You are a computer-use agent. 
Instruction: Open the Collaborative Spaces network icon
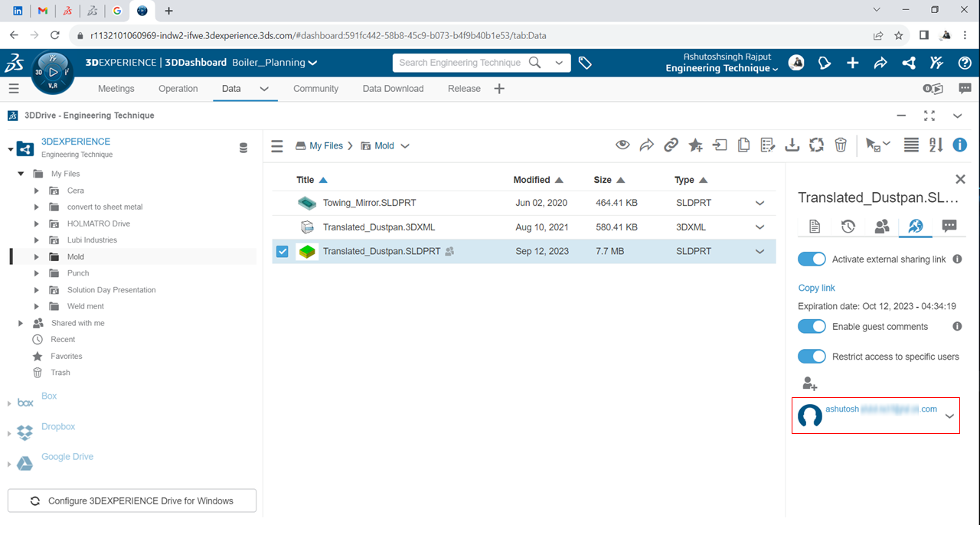(x=909, y=63)
